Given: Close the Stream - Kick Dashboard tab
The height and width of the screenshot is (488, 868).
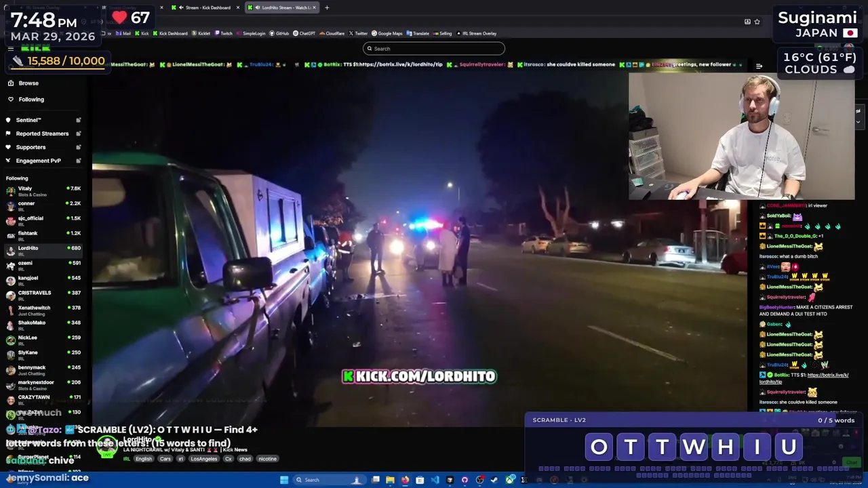Looking at the screenshot, I should pyautogui.click(x=238, y=7).
